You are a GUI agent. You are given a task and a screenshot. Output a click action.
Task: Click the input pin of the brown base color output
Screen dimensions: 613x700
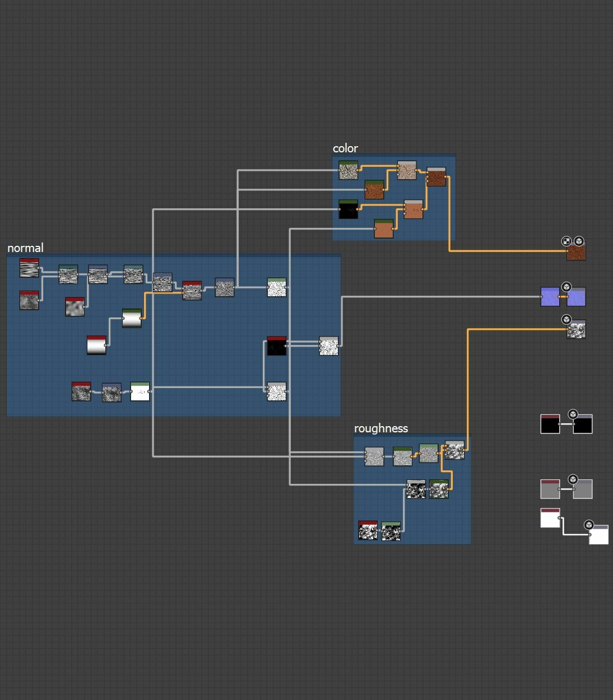(566, 251)
